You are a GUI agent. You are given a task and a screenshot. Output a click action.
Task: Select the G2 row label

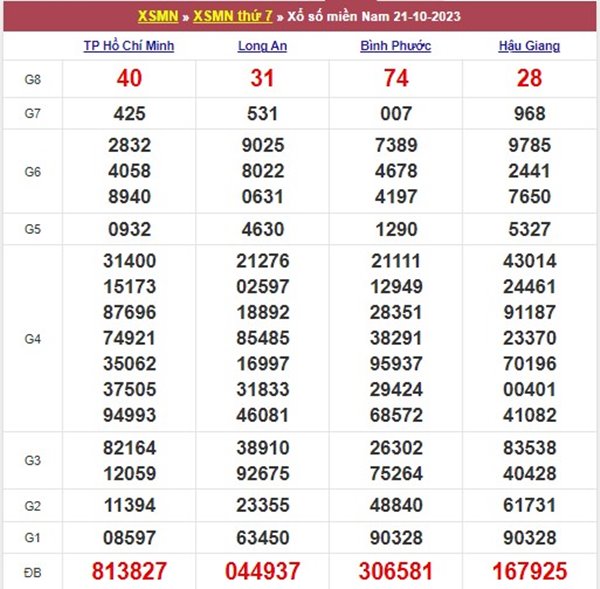(33, 506)
